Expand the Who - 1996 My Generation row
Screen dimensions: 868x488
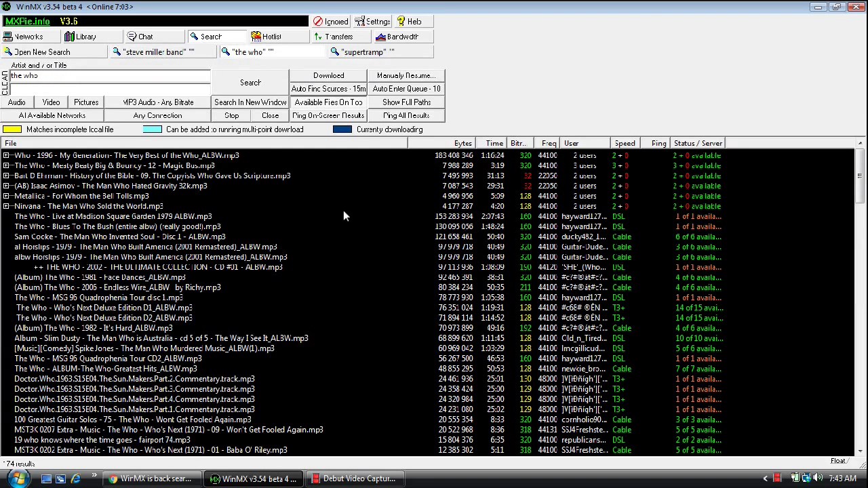click(x=6, y=155)
